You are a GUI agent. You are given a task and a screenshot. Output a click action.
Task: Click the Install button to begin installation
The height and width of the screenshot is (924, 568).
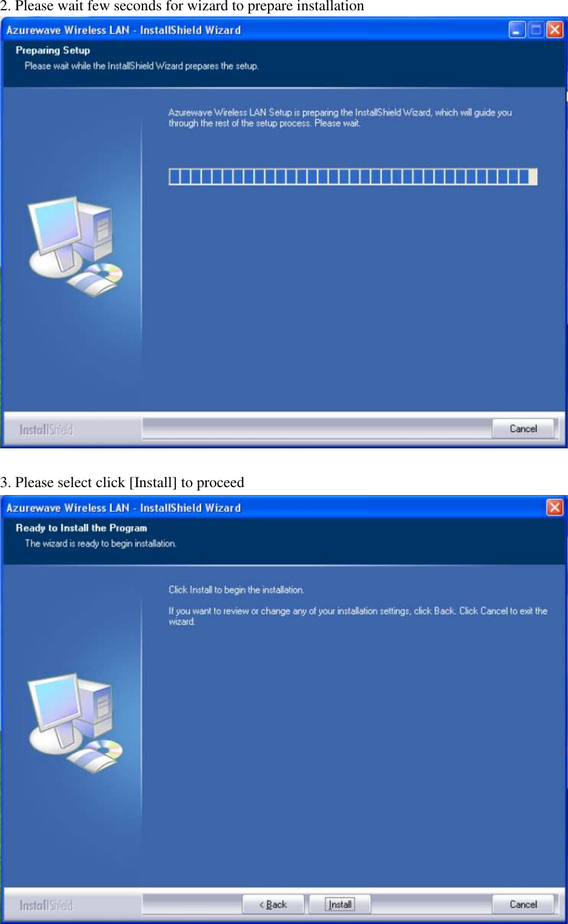tap(340, 904)
